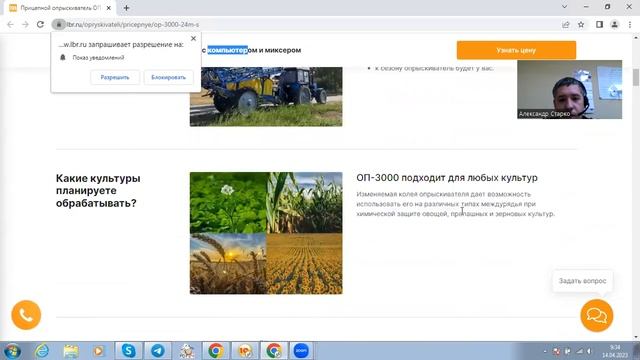The height and width of the screenshot is (360, 640).
Task: Allow notifications with Разрешить button
Action: coord(115,77)
